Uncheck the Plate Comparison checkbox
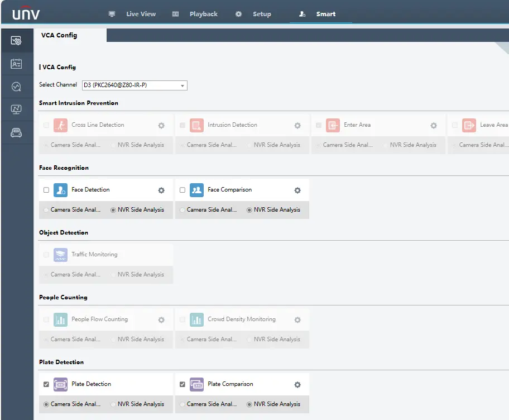 [183, 384]
